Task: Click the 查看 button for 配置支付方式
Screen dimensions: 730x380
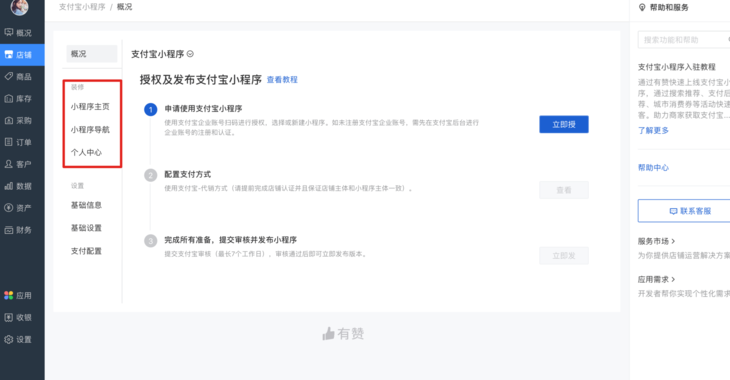Action: 564,190
